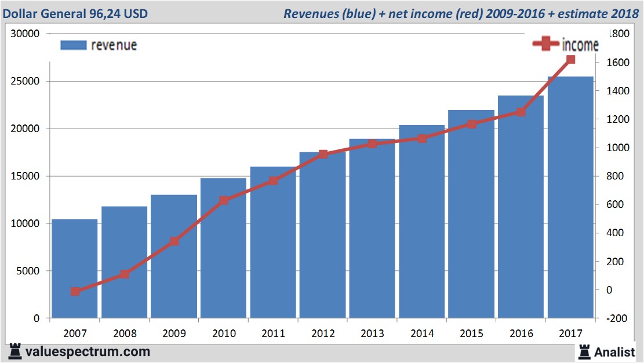
Task: Click the 'revenue' legend label
Action: click(114, 45)
